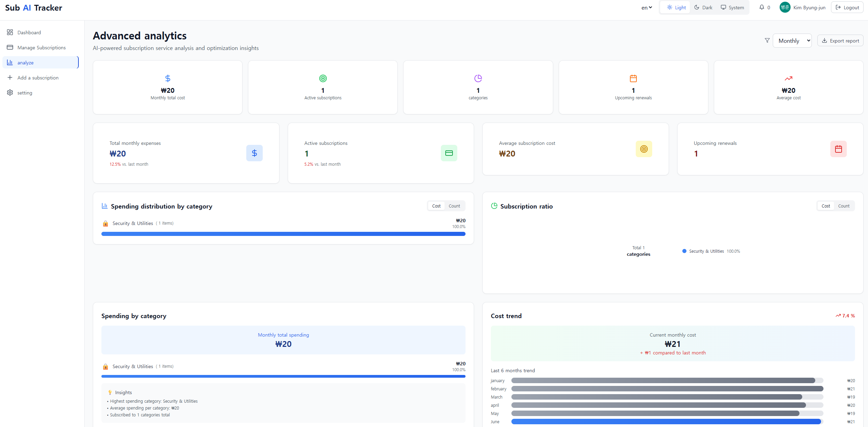Go to Dashboard in the sidebar
Viewport: 868px width, 427px height.
[29, 33]
